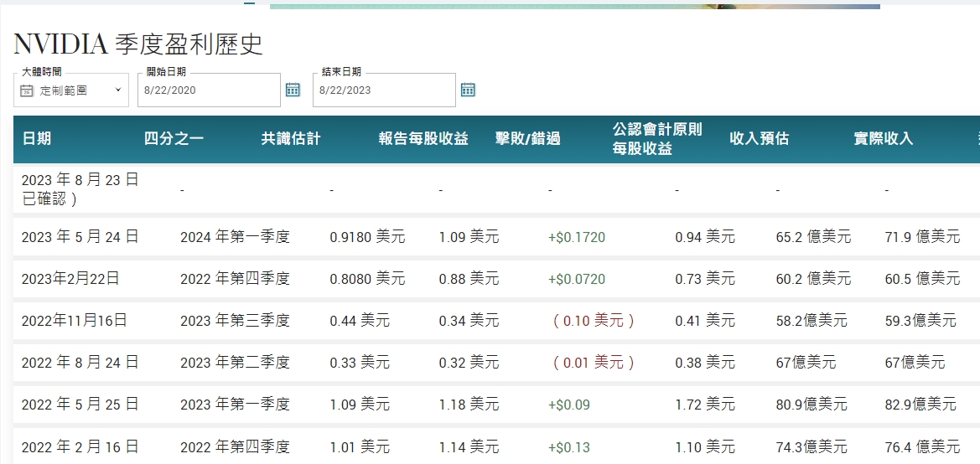The width and height of the screenshot is (980, 464).
Task: Click GAAP EPS 1.72 美元
Action: (x=705, y=405)
